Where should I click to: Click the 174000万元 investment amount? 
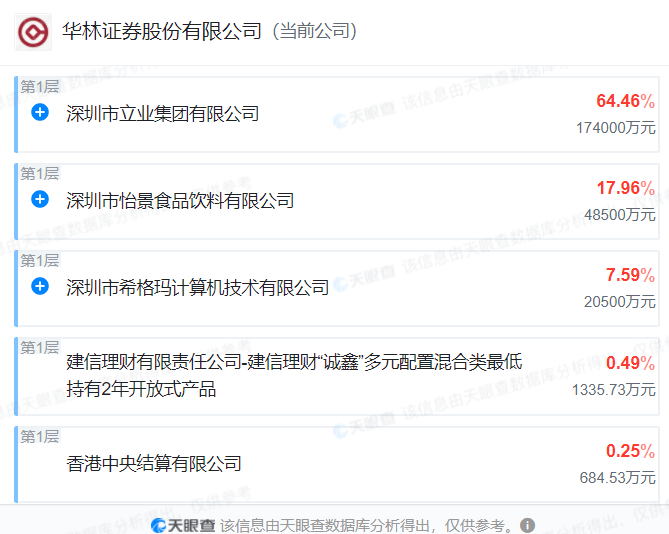[616, 128]
